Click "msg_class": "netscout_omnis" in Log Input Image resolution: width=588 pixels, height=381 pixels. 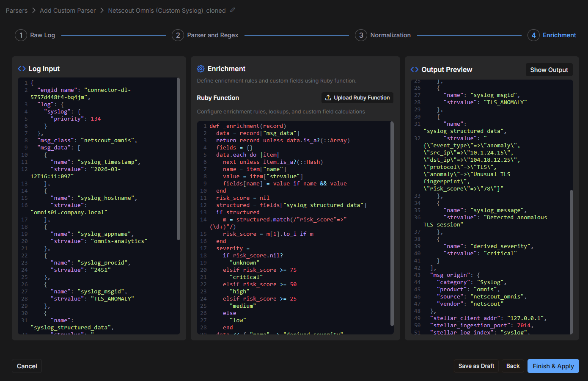87,141
